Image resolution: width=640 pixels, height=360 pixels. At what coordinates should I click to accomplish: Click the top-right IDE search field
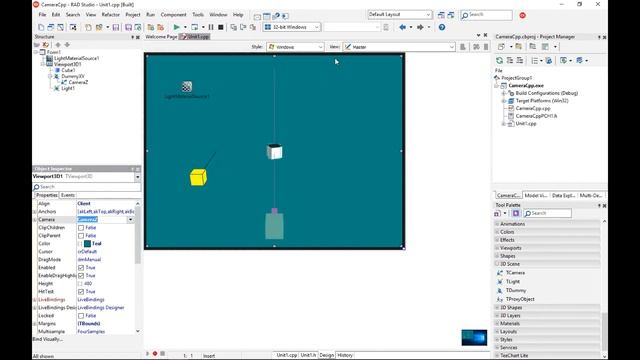pos(486,15)
